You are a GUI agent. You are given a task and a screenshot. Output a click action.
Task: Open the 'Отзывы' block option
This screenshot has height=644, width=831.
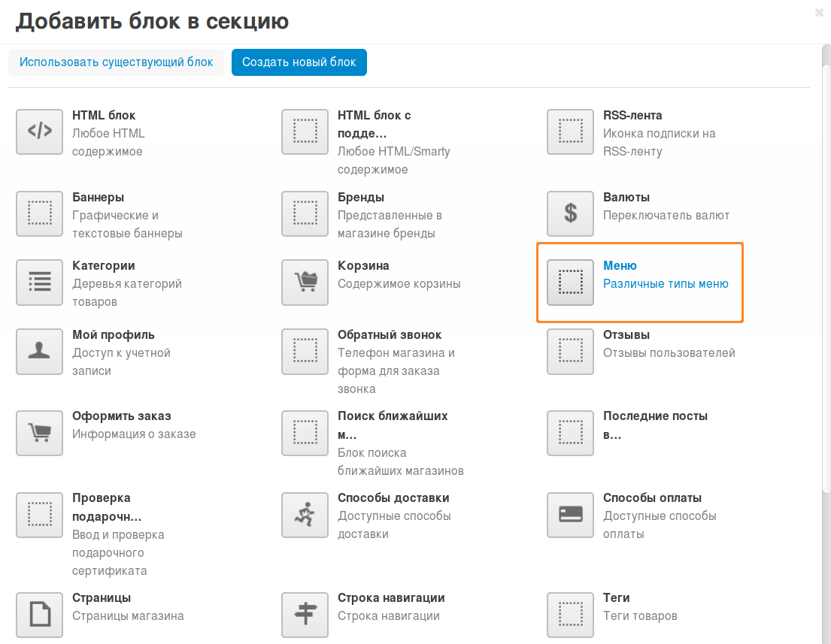626,335
